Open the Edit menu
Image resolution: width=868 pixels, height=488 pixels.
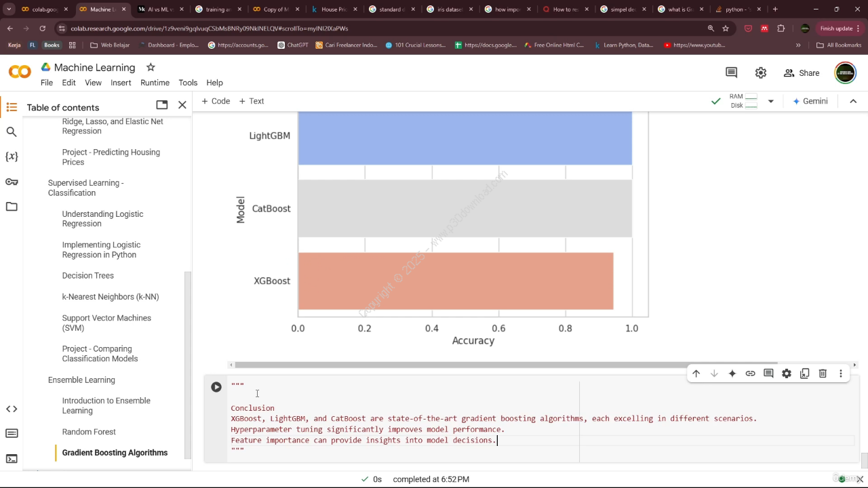point(69,83)
